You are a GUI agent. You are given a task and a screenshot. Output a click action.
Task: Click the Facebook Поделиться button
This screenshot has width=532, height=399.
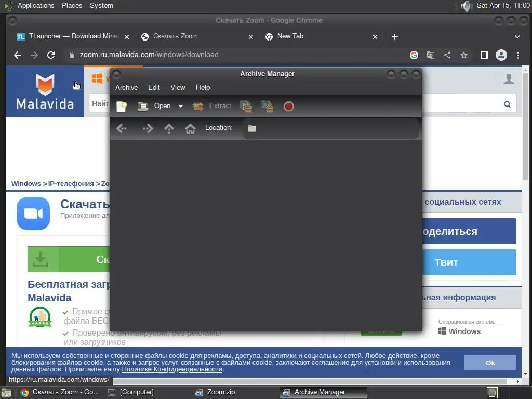coord(469,231)
